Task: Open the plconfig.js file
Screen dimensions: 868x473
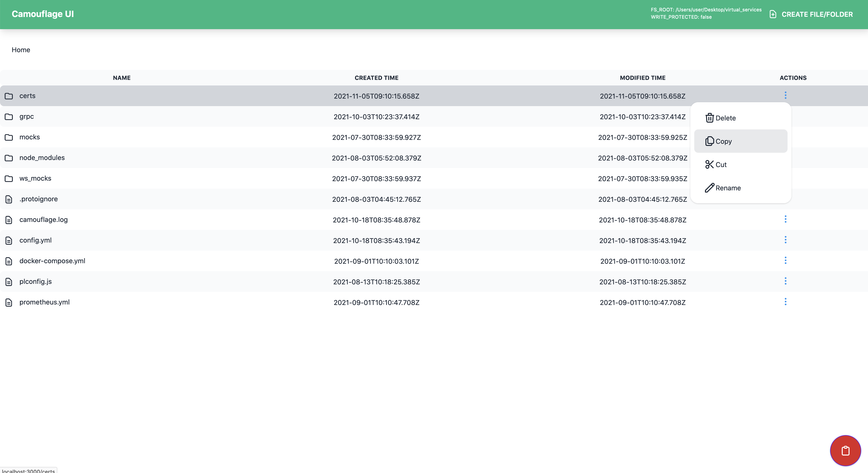Action: click(36, 281)
